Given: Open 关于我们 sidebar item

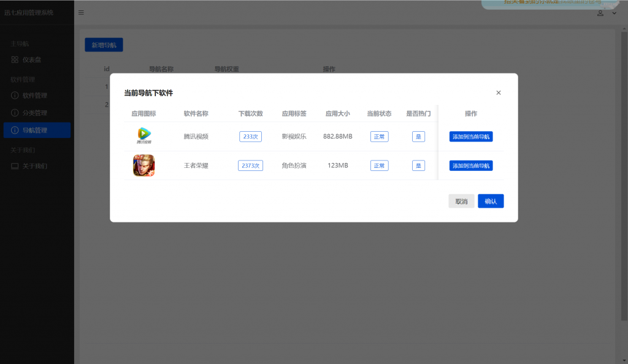Looking at the screenshot, I should click(x=37, y=166).
